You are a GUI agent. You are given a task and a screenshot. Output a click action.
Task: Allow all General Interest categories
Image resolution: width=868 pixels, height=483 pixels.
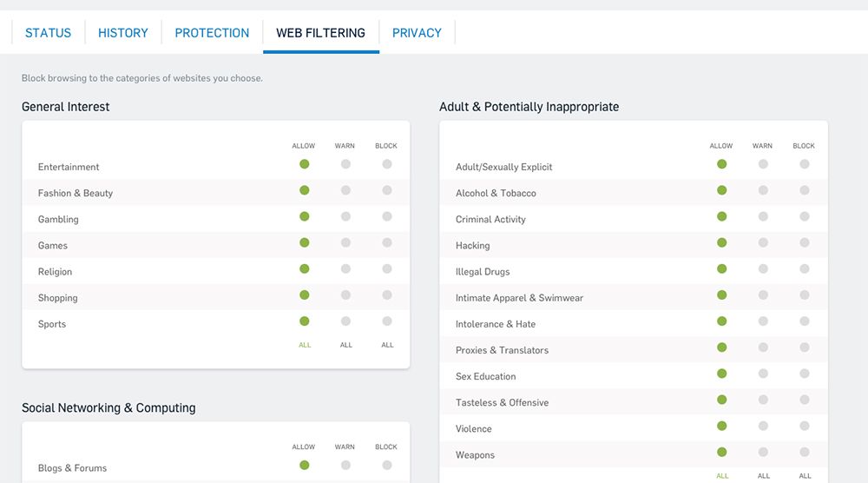point(305,345)
